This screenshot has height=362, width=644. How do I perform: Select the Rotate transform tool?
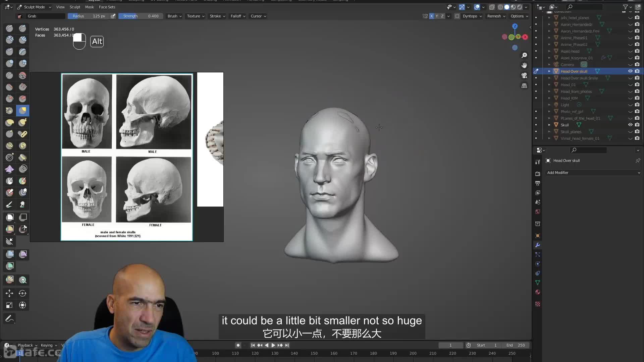(x=22, y=293)
